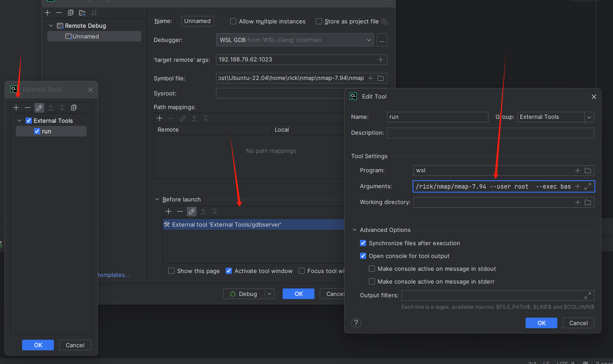
Task: Open dropdown arrow beside Debug button
Action: [x=269, y=294]
